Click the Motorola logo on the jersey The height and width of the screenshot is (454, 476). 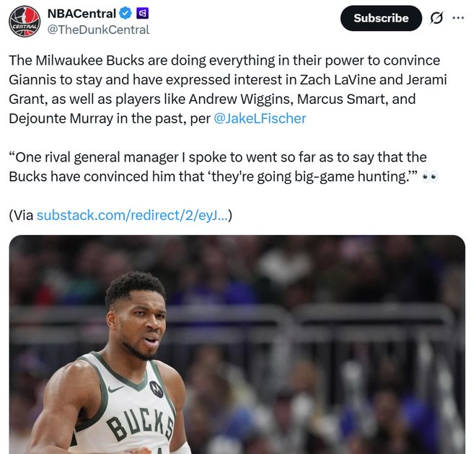pyautogui.click(x=157, y=388)
